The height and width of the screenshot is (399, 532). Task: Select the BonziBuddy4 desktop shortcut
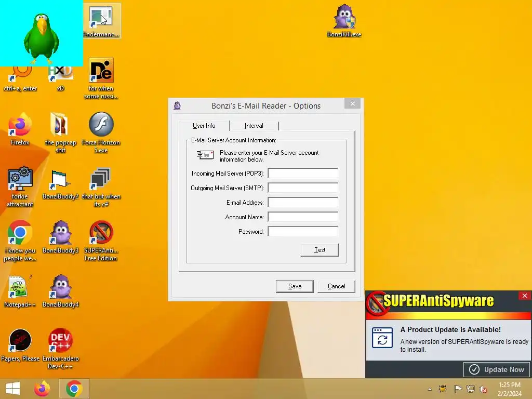pyautogui.click(x=60, y=291)
